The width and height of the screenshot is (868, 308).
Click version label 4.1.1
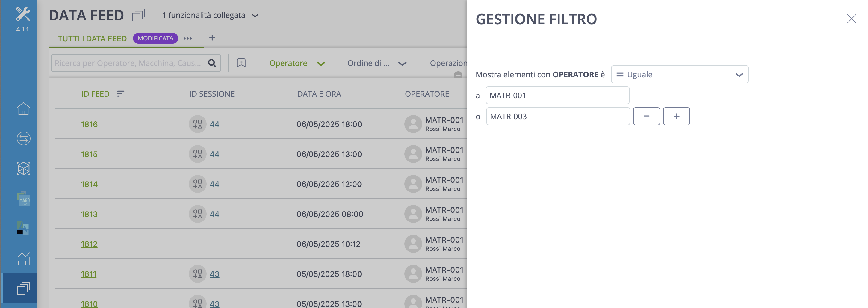(22, 29)
